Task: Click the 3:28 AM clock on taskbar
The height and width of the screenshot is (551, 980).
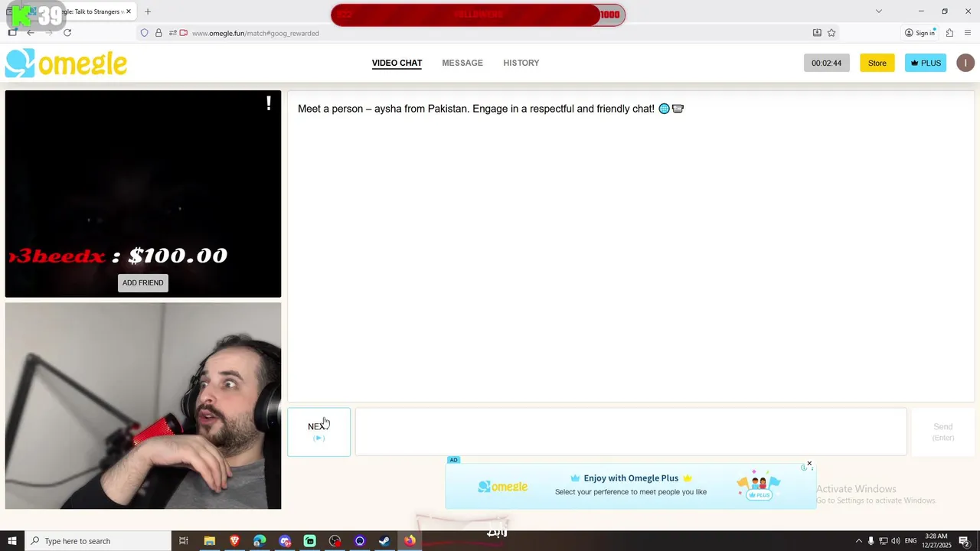Action: point(937,541)
